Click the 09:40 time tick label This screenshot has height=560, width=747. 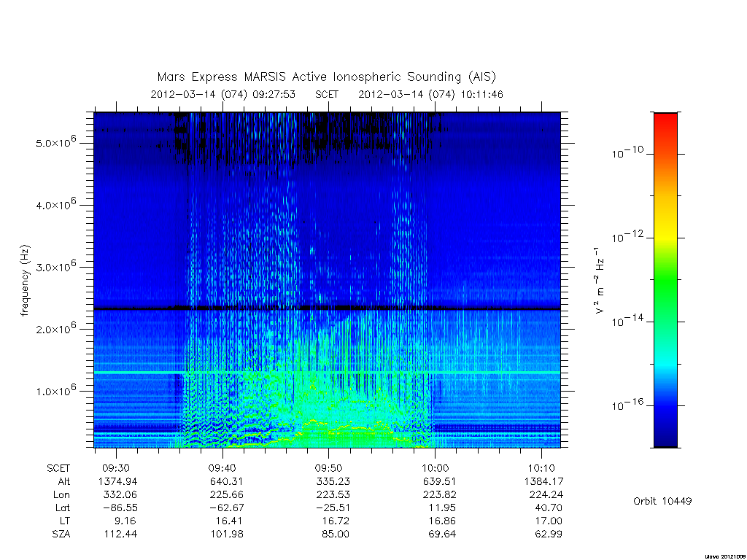point(222,468)
